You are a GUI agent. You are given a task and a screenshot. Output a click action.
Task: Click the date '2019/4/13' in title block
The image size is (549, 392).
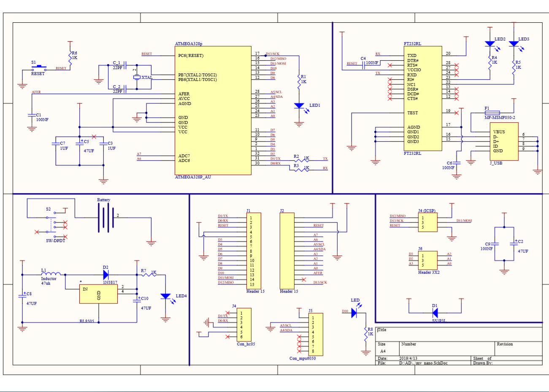click(x=408, y=359)
